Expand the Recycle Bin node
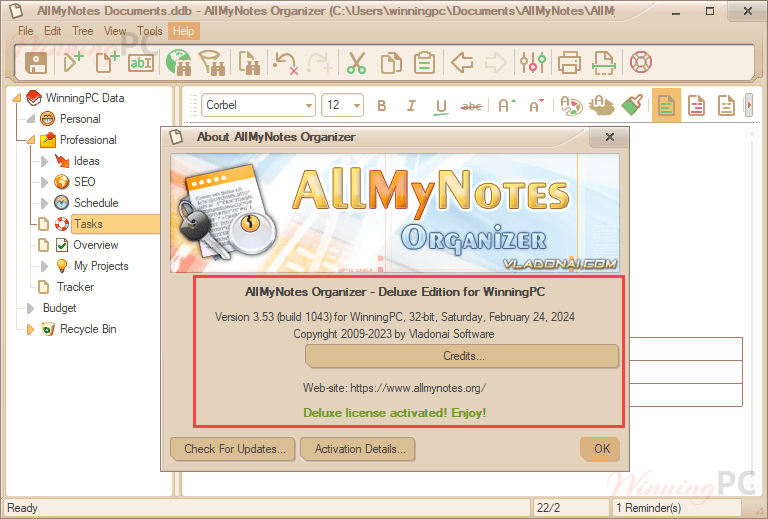 click(x=30, y=330)
